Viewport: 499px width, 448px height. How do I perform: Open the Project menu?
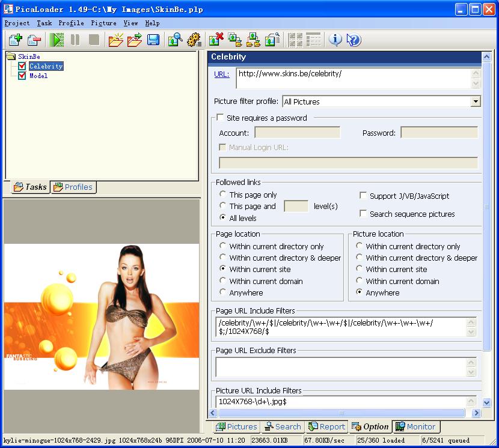(x=17, y=23)
